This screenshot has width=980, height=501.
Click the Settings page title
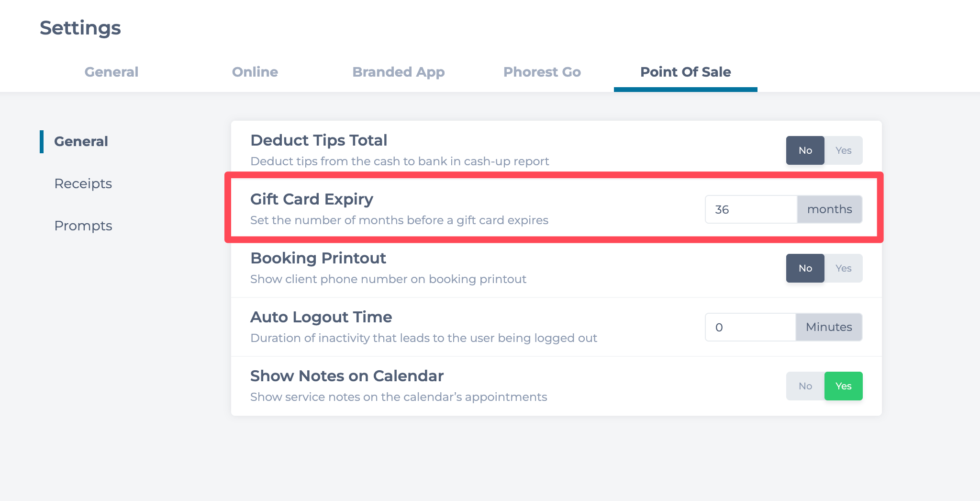(80, 28)
